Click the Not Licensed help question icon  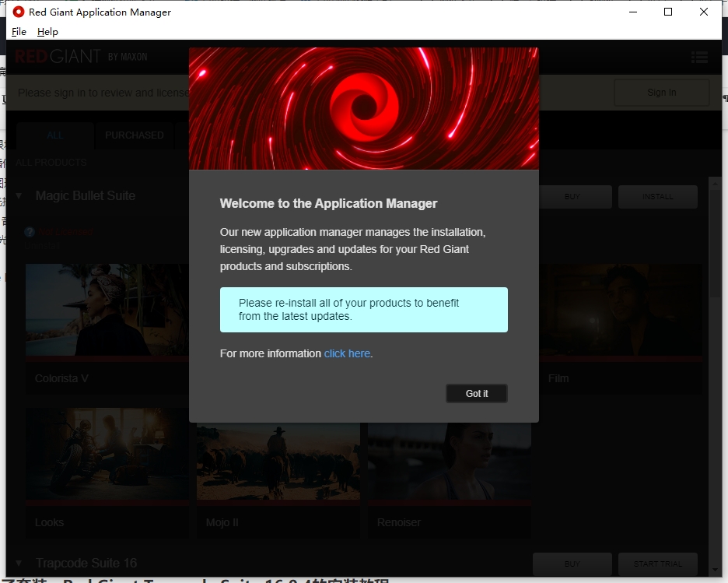click(30, 232)
